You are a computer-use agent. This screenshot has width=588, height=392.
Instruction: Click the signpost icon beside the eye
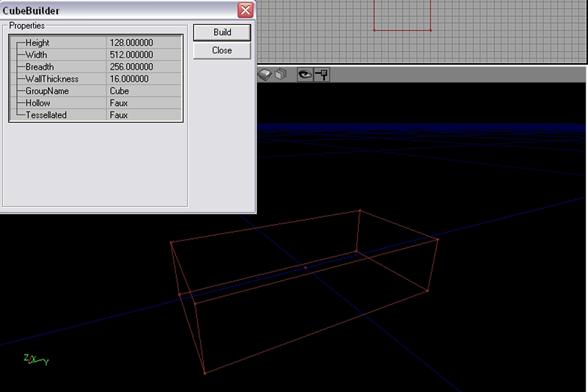click(x=321, y=74)
